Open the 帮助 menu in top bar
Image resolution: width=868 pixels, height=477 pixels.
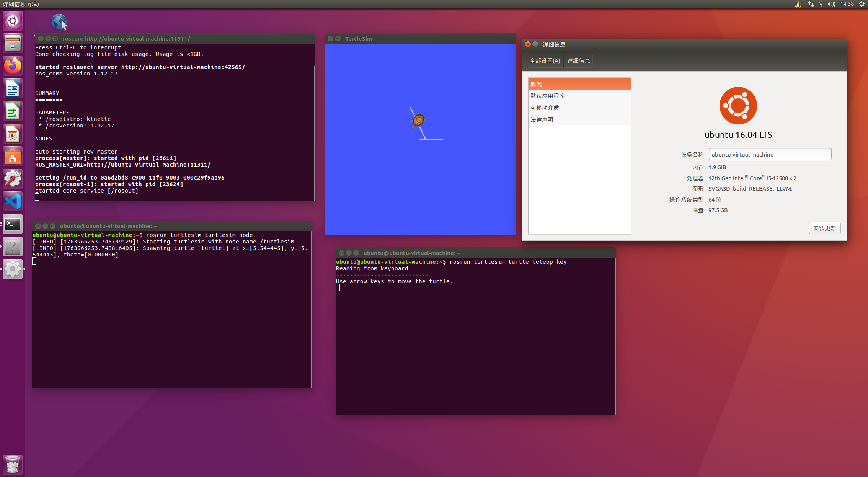click(x=33, y=4)
